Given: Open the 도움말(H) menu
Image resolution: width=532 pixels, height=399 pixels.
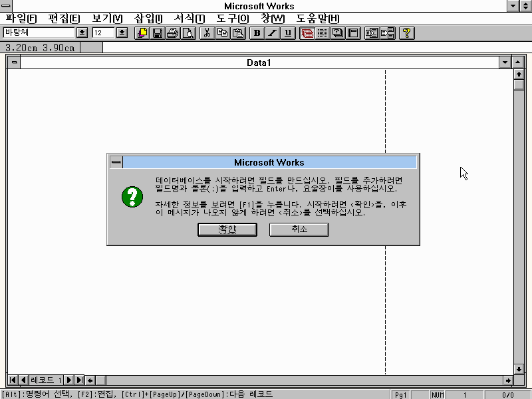Looking at the screenshot, I should 318,19.
